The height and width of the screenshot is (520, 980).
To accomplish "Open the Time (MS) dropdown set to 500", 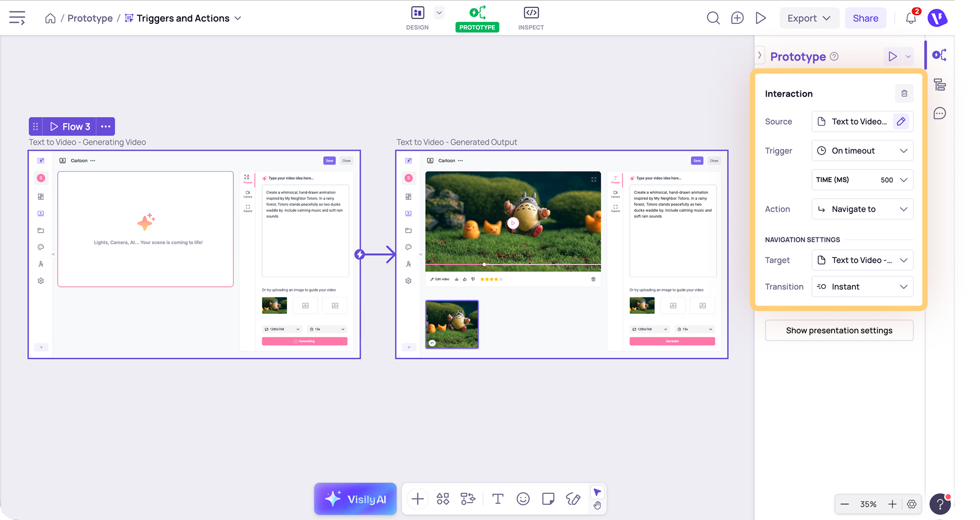I will click(x=862, y=180).
